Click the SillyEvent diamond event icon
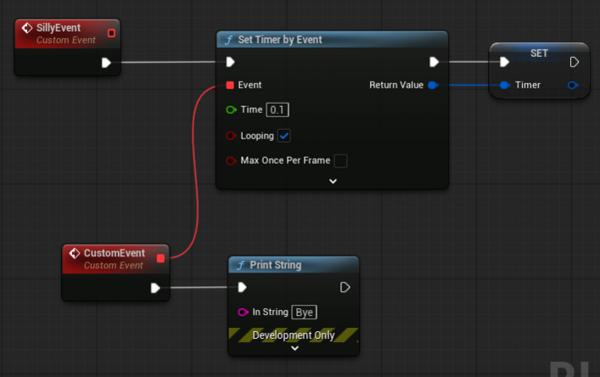This screenshot has height=377, width=600. tap(27, 28)
